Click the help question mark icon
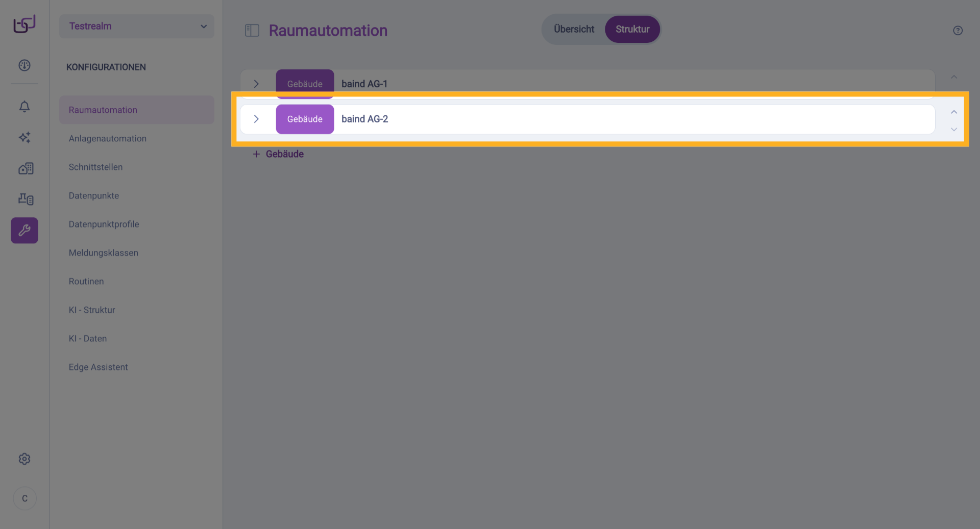Screen dimensions: 980x529 point(958,31)
